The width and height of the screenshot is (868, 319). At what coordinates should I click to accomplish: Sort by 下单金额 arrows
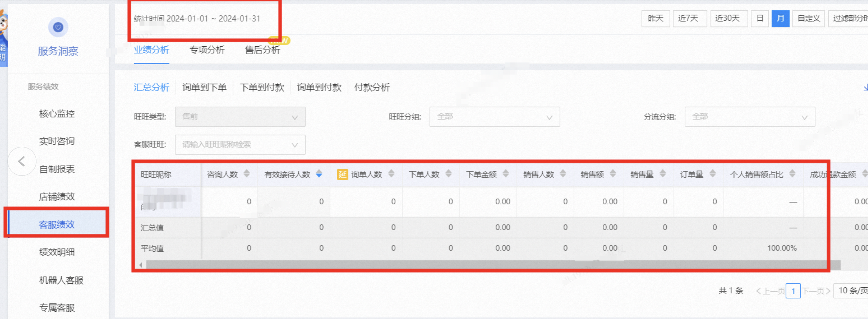pos(506,174)
